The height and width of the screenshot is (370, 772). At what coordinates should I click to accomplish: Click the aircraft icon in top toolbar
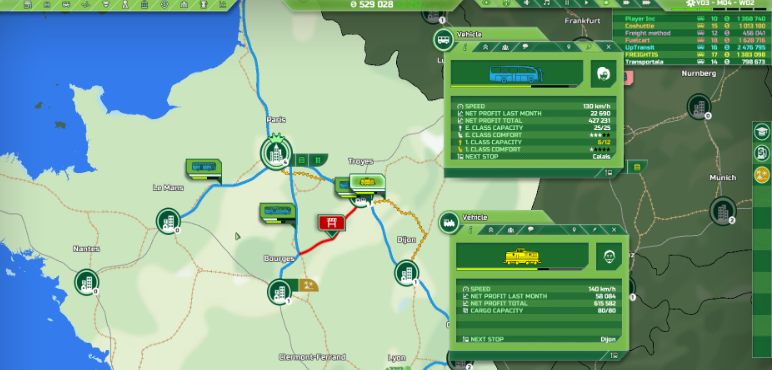86,4
